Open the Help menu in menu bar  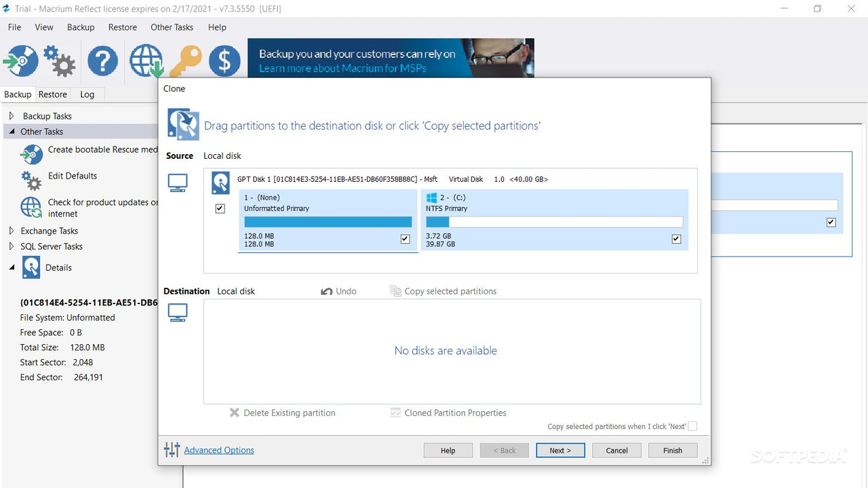[x=217, y=27]
